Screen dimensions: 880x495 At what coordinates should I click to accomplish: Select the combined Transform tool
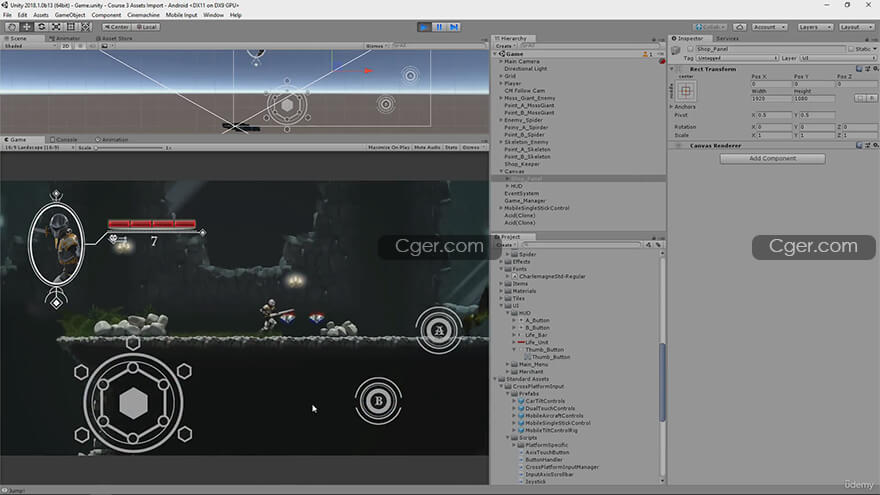(x=86, y=27)
